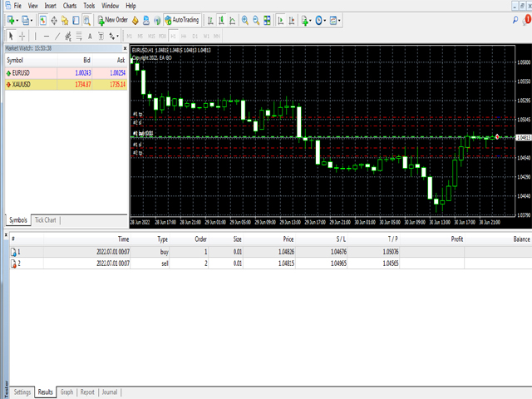Select the text A tool
532x399 pixels.
[x=90, y=37]
